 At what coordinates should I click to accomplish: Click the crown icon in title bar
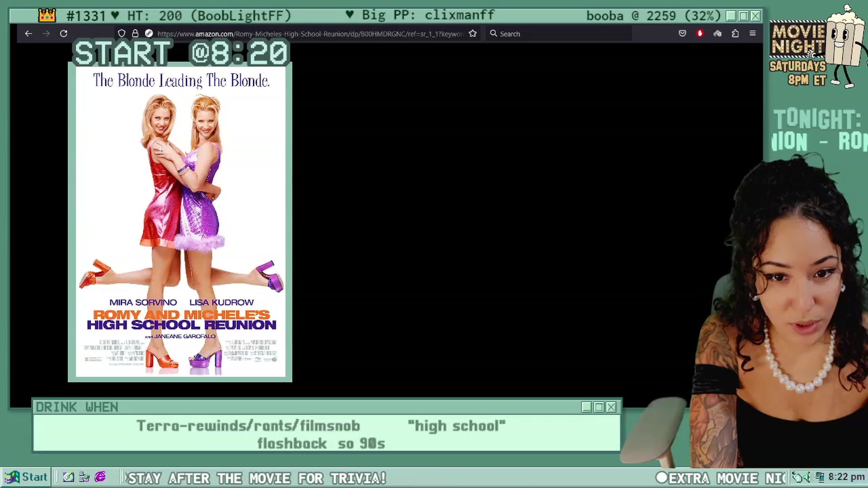click(47, 16)
